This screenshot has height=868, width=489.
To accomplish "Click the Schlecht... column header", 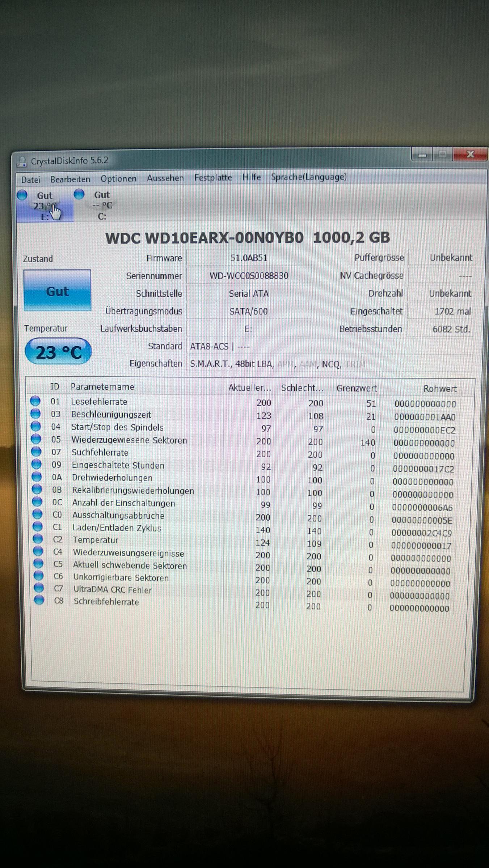I will (x=302, y=388).
